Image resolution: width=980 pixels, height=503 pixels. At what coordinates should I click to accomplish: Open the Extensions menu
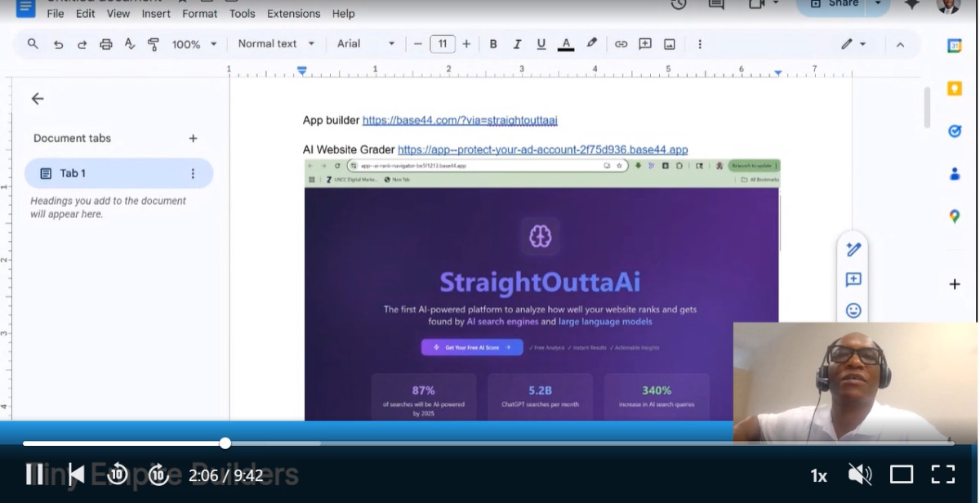click(294, 14)
